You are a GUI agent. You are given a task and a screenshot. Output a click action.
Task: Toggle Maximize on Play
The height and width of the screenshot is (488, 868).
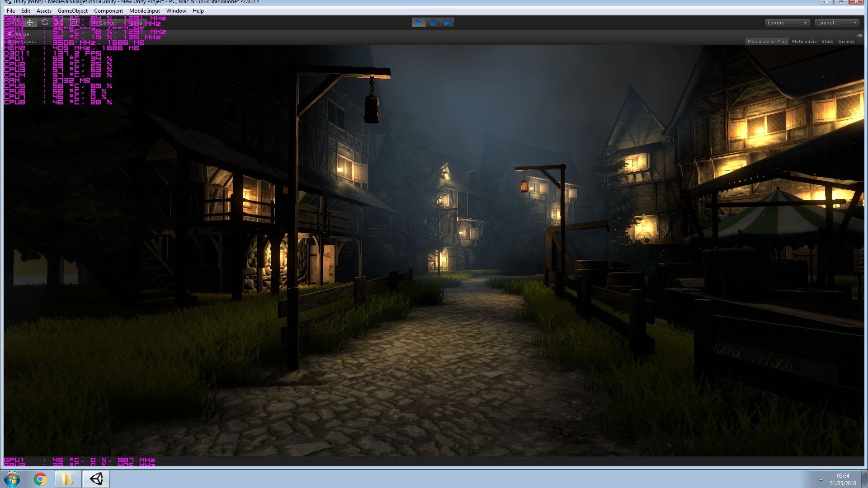pos(767,42)
